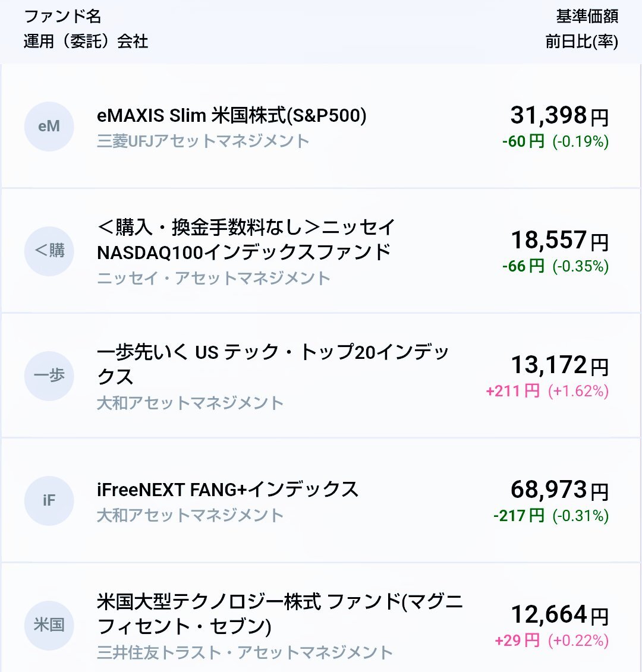Select 三菱UFJアセットマネジメント company name
The width and height of the screenshot is (642, 672).
point(203,141)
